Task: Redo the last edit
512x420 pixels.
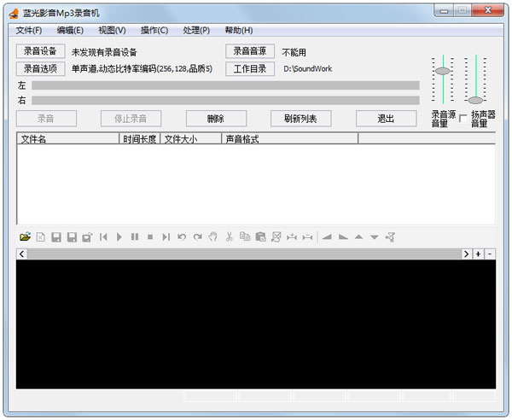Action: 198,236
